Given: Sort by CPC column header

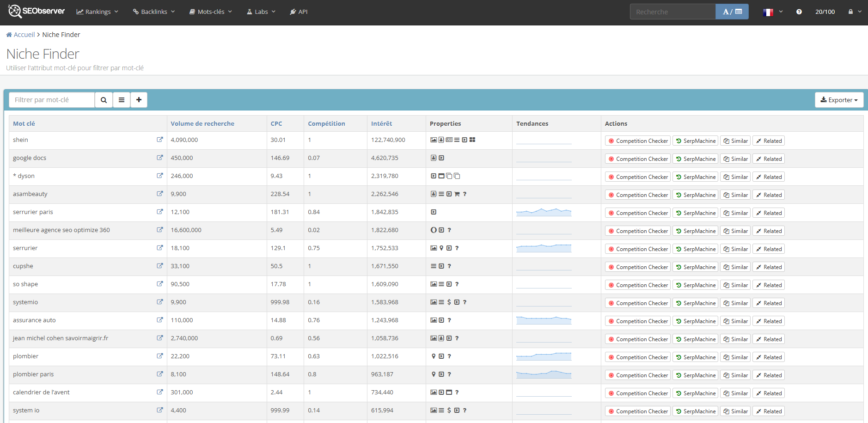Looking at the screenshot, I should pyautogui.click(x=276, y=123).
